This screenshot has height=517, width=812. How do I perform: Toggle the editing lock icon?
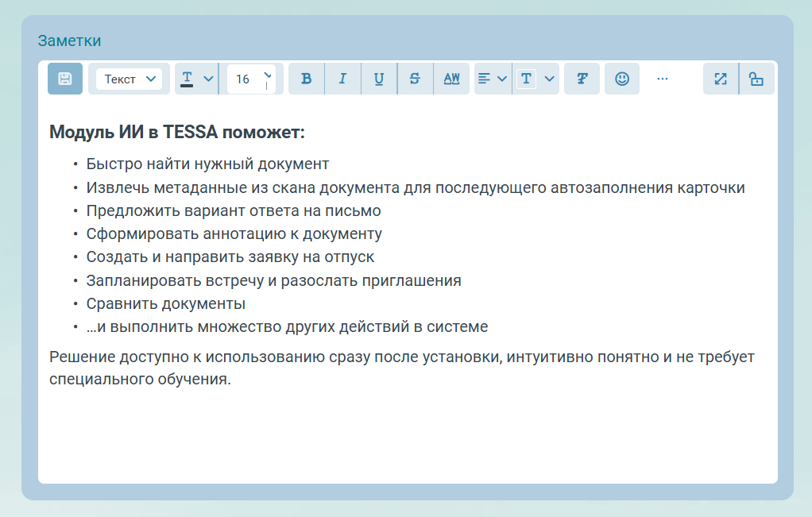[756, 78]
